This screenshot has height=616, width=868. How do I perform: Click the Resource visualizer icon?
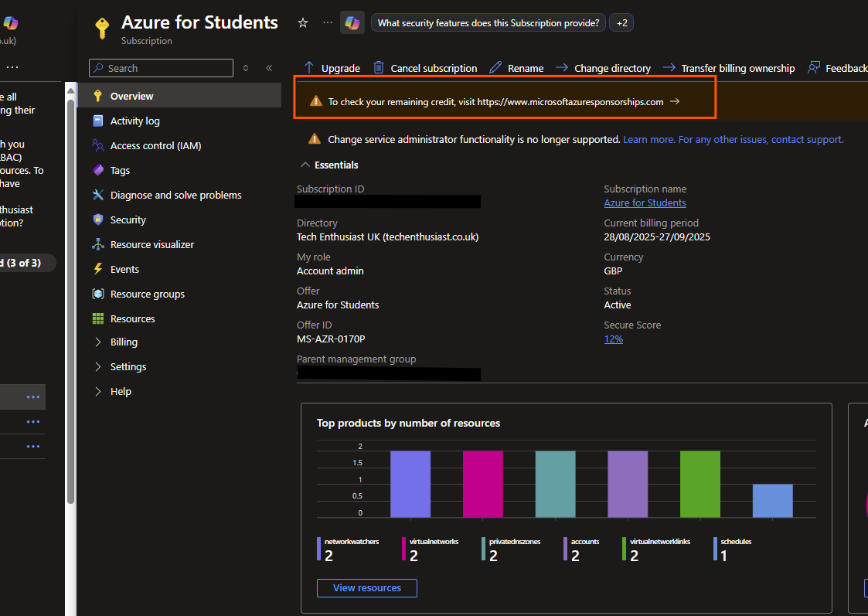98,244
